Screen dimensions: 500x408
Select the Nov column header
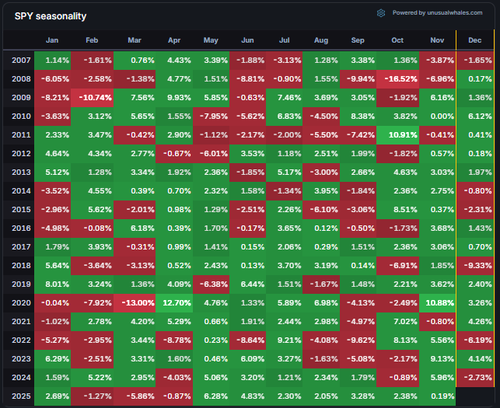point(437,40)
